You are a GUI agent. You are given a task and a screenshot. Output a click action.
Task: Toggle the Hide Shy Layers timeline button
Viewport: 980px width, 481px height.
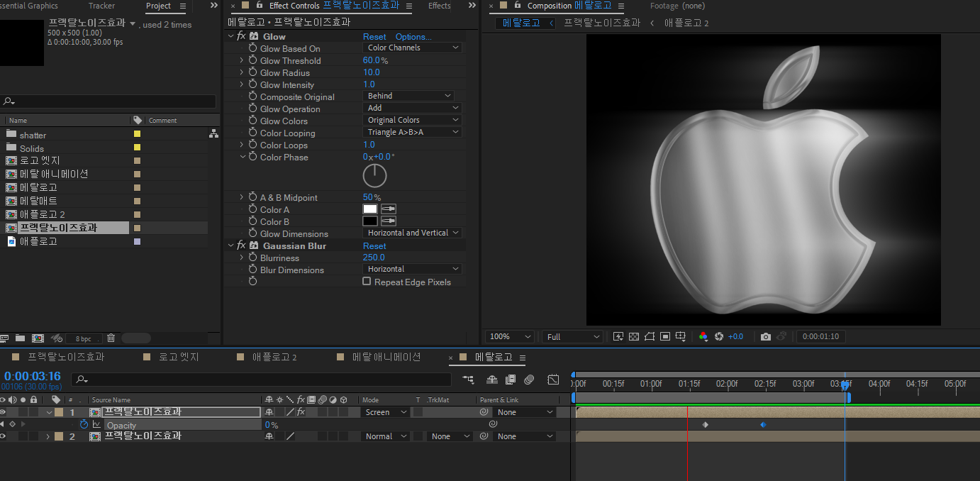(492, 380)
